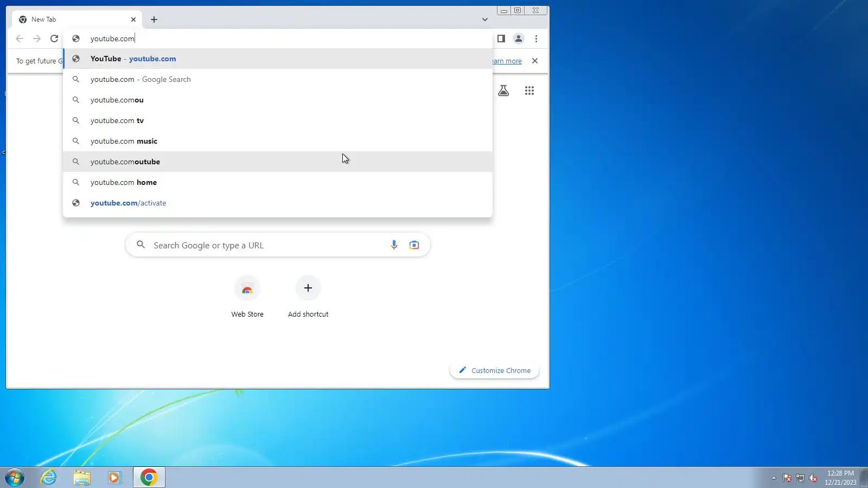Open the Google apps grid
Screen dimensions: 868x488
[529, 91]
